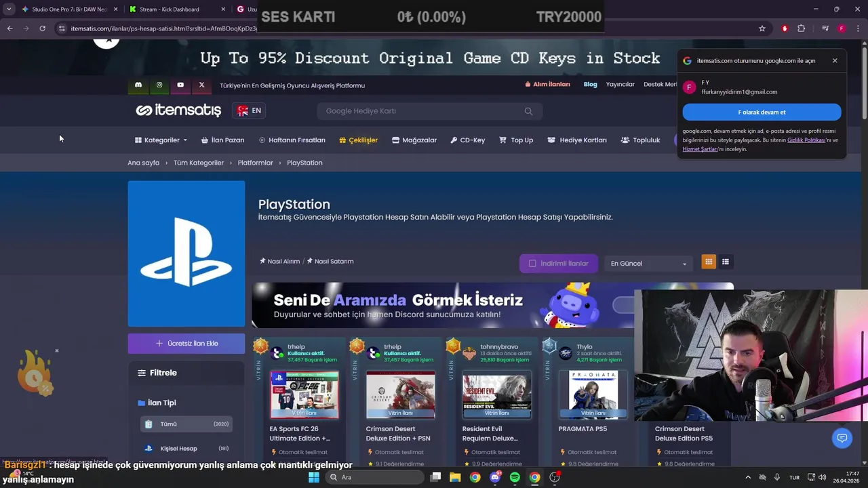Expand the Kategoriler dropdown menu
This screenshot has height=488, width=868.
point(161,140)
